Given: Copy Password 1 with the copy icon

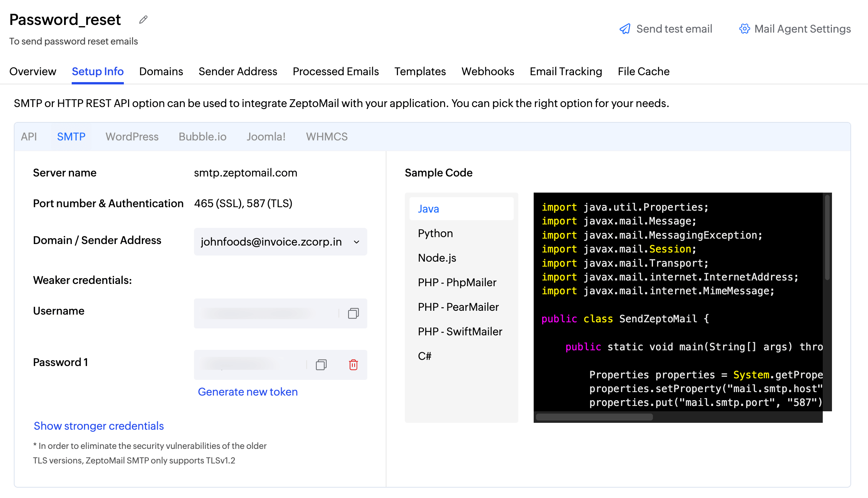Looking at the screenshot, I should click(321, 365).
